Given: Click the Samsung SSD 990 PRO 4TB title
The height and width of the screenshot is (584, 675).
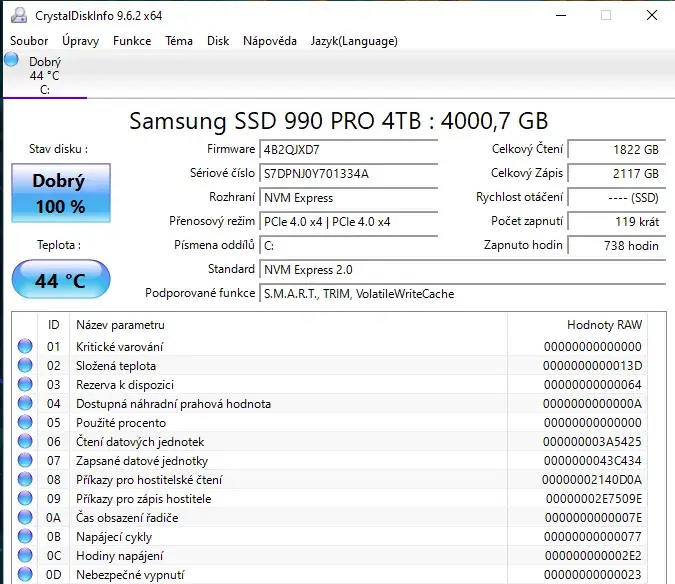Looking at the screenshot, I should click(x=339, y=121).
